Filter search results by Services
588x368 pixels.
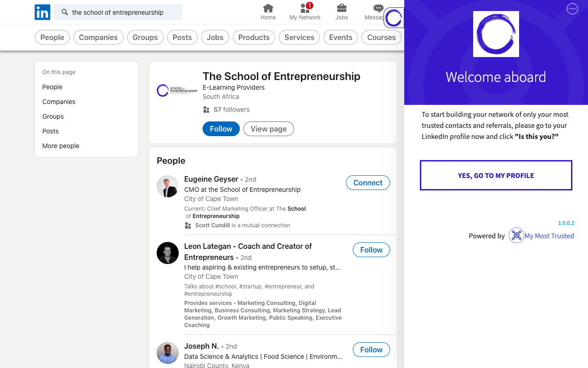[x=300, y=37]
